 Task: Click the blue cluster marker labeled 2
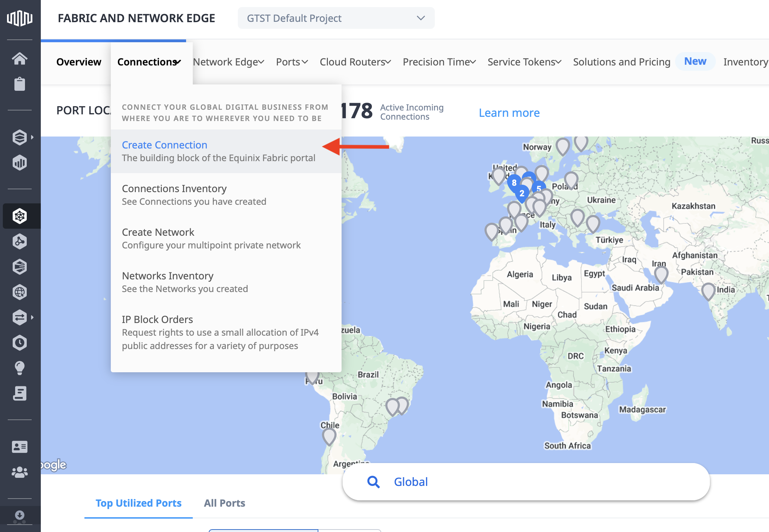click(x=522, y=194)
